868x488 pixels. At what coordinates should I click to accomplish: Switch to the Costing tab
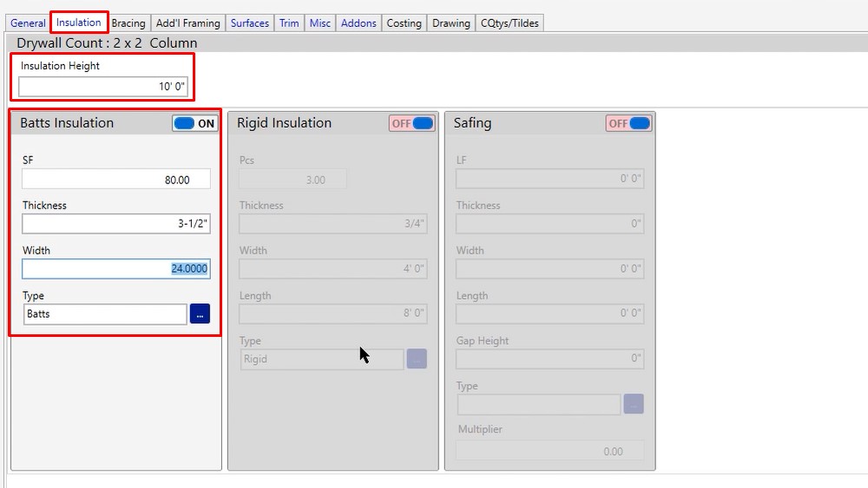[404, 23]
